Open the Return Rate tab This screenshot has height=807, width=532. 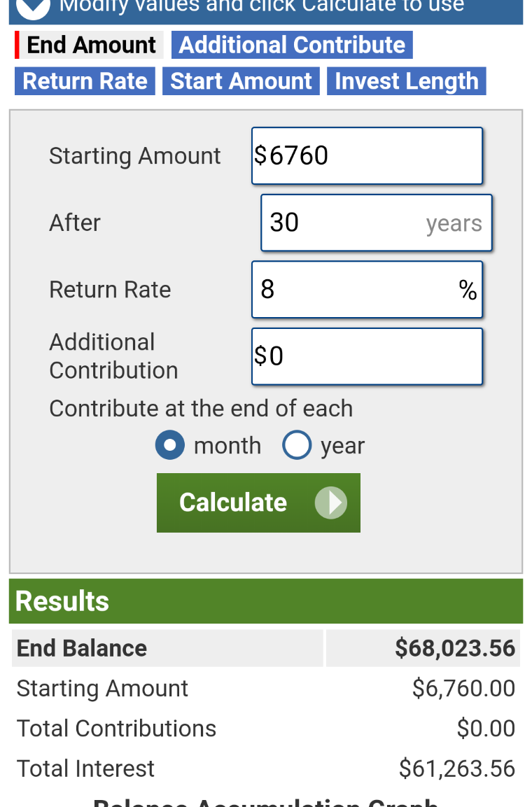[x=85, y=80]
